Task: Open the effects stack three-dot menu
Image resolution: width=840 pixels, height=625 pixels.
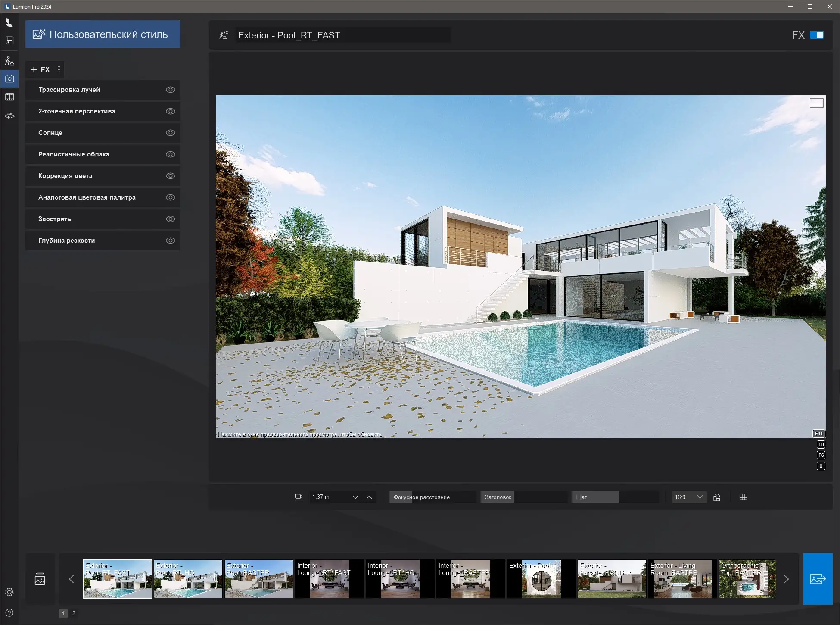Action: tap(59, 69)
